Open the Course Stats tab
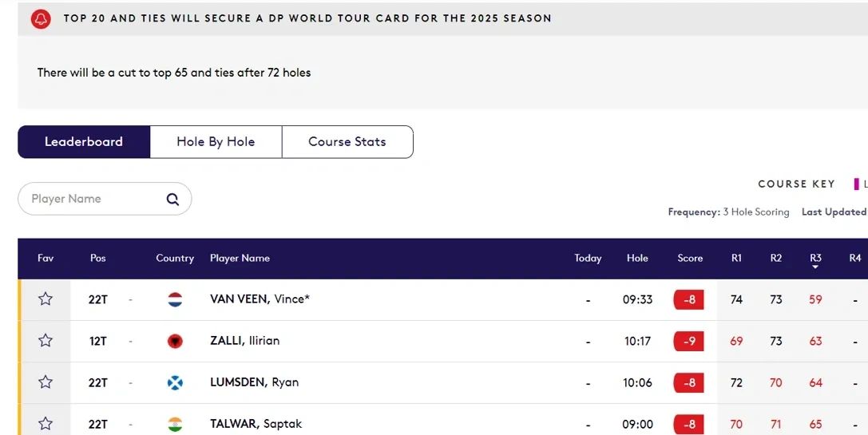 (347, 142)
